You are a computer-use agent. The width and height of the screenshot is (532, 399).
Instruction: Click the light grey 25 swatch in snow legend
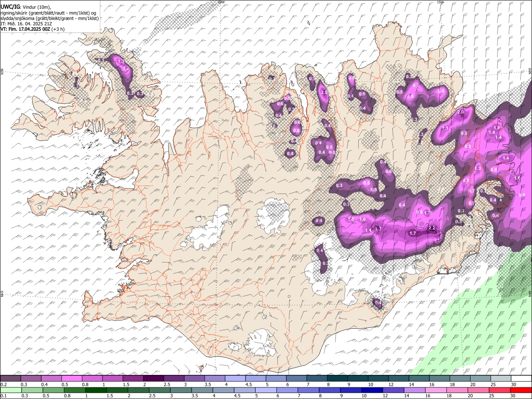click(501, 379)
